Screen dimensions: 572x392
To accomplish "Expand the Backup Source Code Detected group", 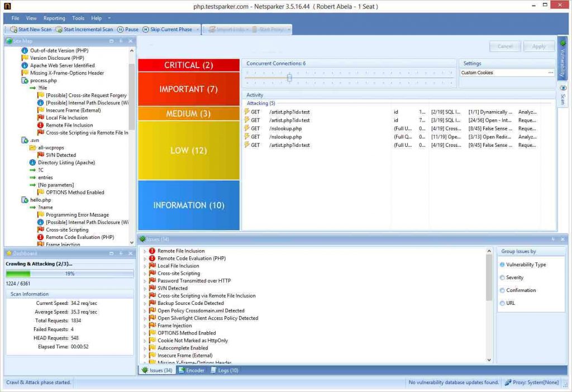I will [x=145, y=303].
